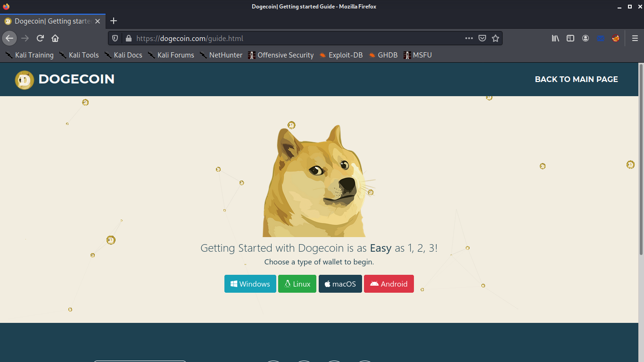644x362 pixels.
Task: Save page to Pocket icon
Action: point(482,38)
